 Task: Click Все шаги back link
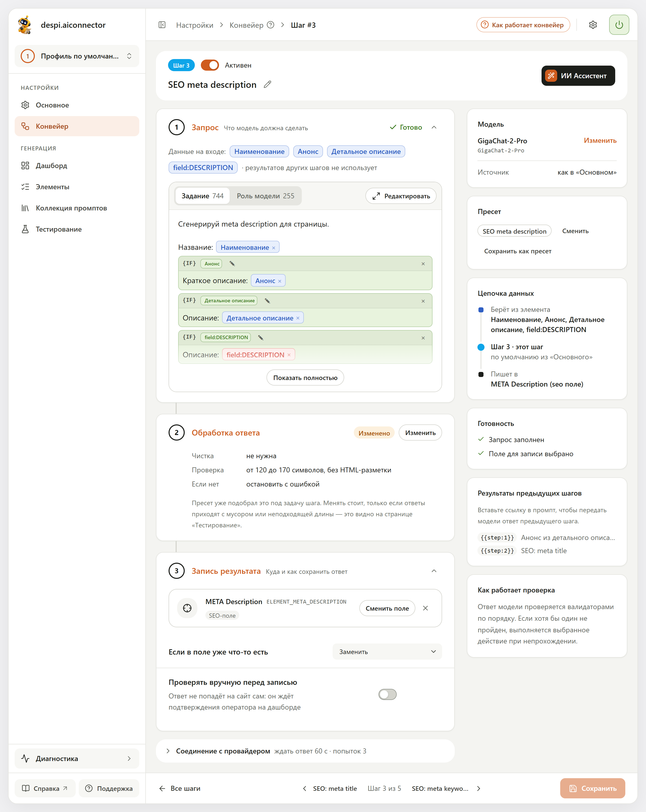point(180,788)
